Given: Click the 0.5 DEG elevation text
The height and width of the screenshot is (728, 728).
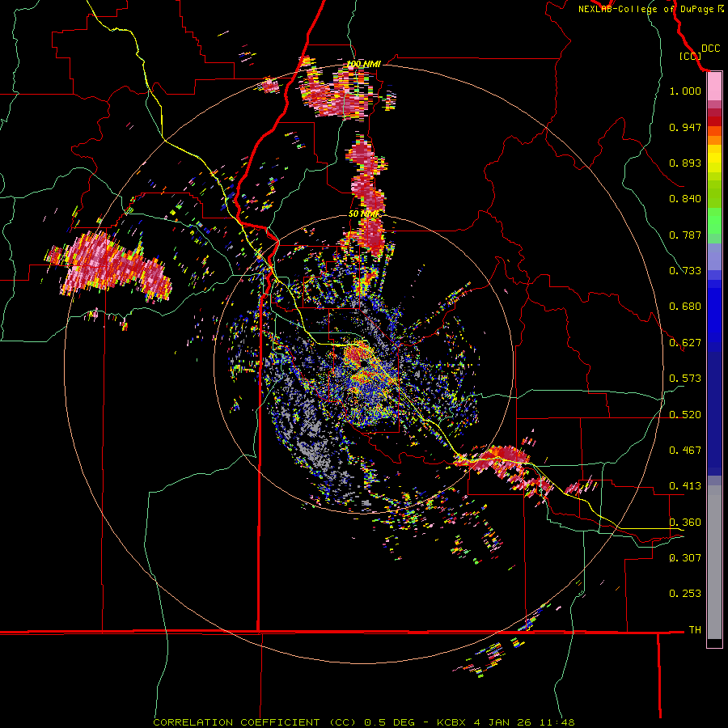Looking at the screenshot, I should click(x=389, y=722).
